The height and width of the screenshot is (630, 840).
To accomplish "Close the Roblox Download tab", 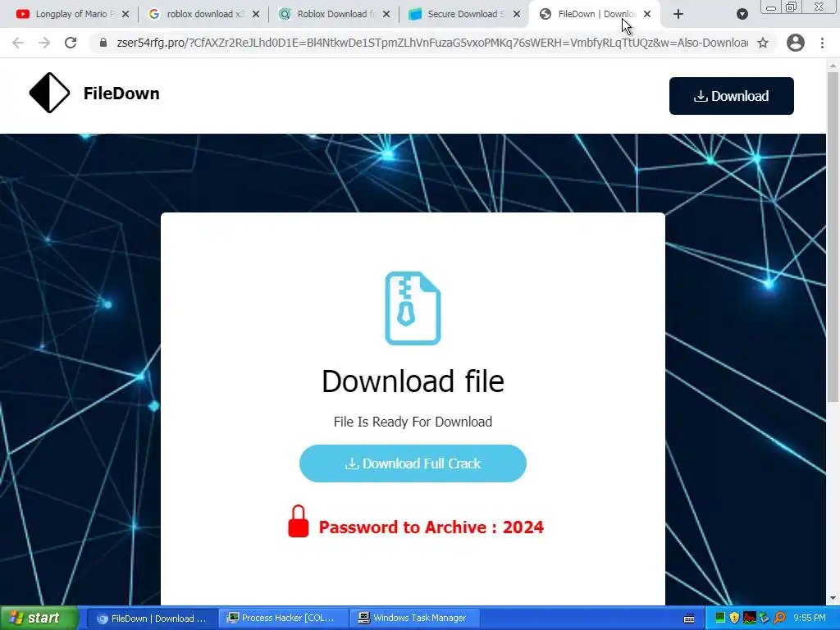I will (x=386, y=15).
